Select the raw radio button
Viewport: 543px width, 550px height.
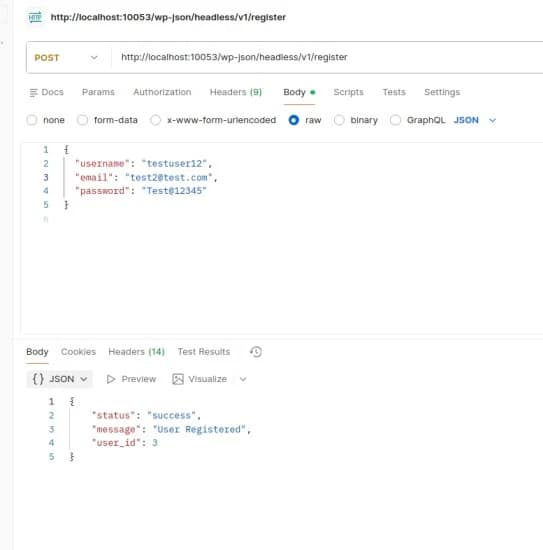pos(294,120)
